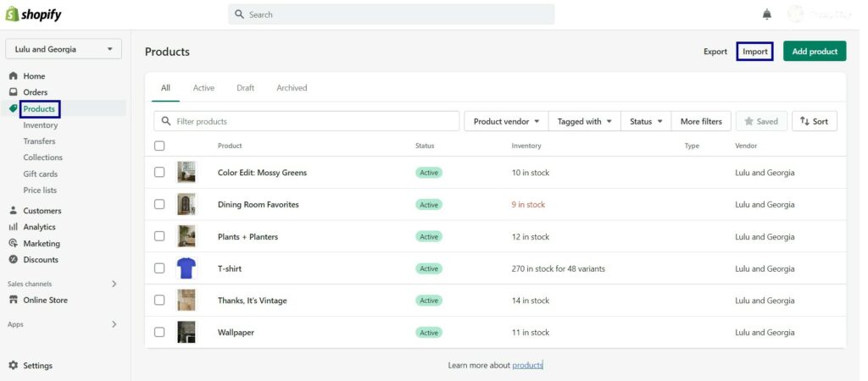Check the Color Edit: Mossy Greens row
Screen dimensions: 868x381
[x=159, y=172]
